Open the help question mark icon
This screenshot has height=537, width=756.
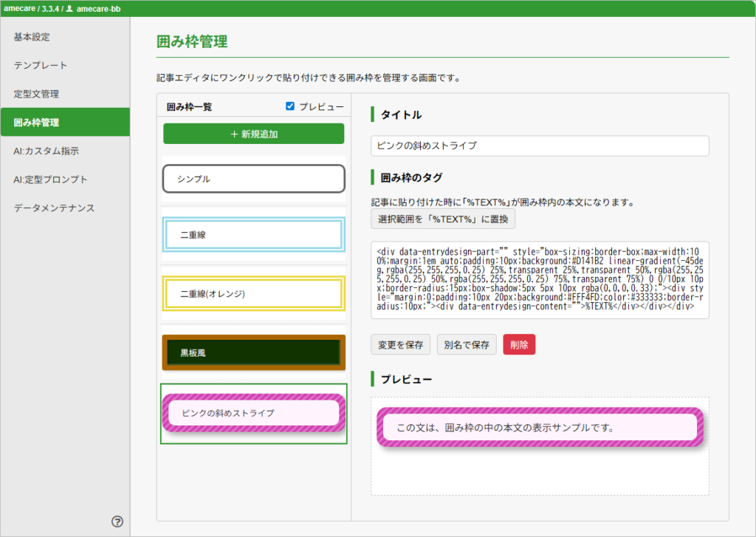(117, 521)
